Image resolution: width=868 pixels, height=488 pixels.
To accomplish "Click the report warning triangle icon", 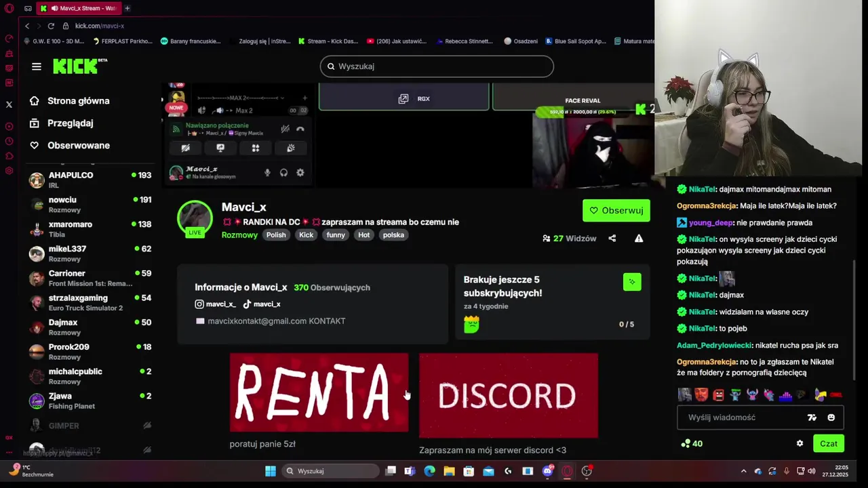I will (639, 239).
